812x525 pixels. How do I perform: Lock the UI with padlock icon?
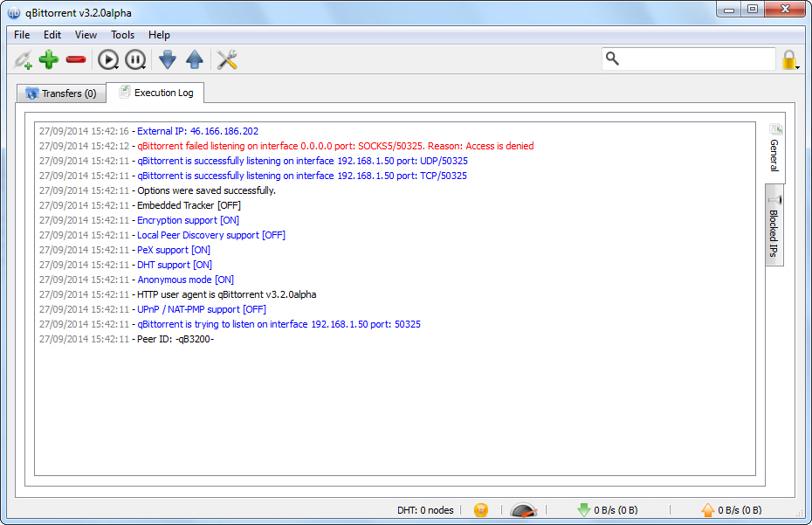(788, 59)
